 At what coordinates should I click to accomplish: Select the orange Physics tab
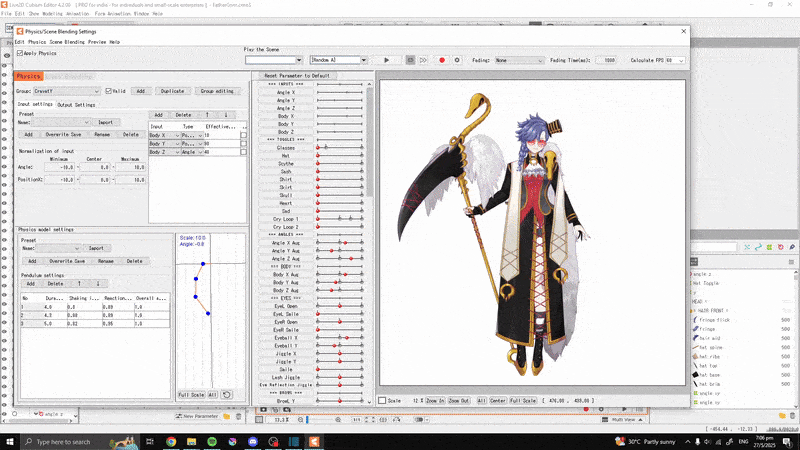28,76
